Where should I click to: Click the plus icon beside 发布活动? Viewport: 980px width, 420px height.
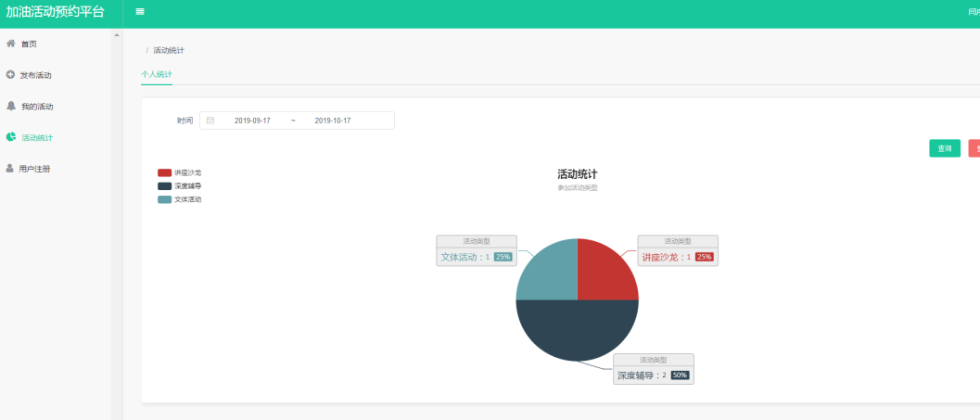tap(10, 74)
